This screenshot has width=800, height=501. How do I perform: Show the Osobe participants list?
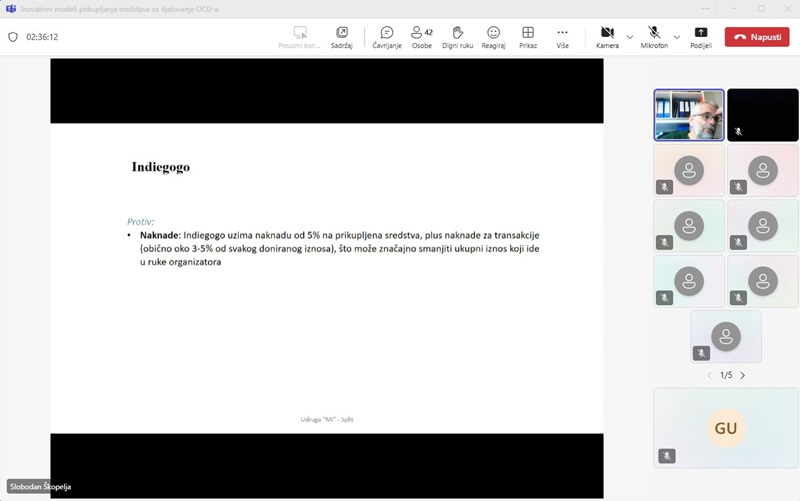(x=422, y=37)
